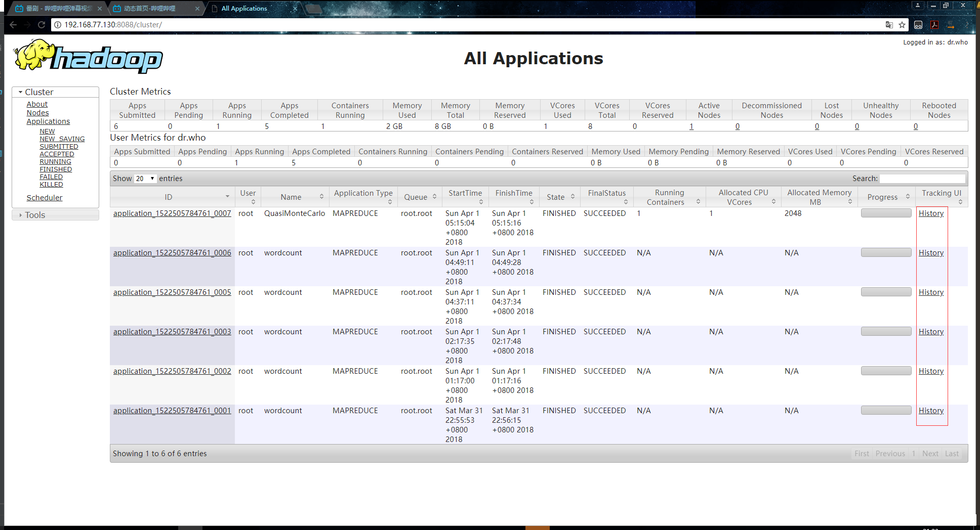Click progress bar of application ending 0003
The image size is (980, 530).
click(x=886, y=331)
